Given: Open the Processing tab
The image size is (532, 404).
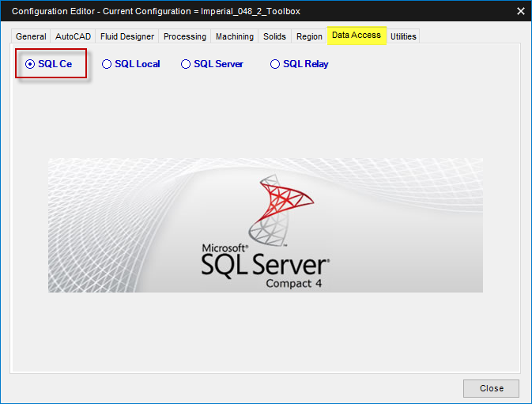Looking at the screenshot, I should click(x=184, y=36).
